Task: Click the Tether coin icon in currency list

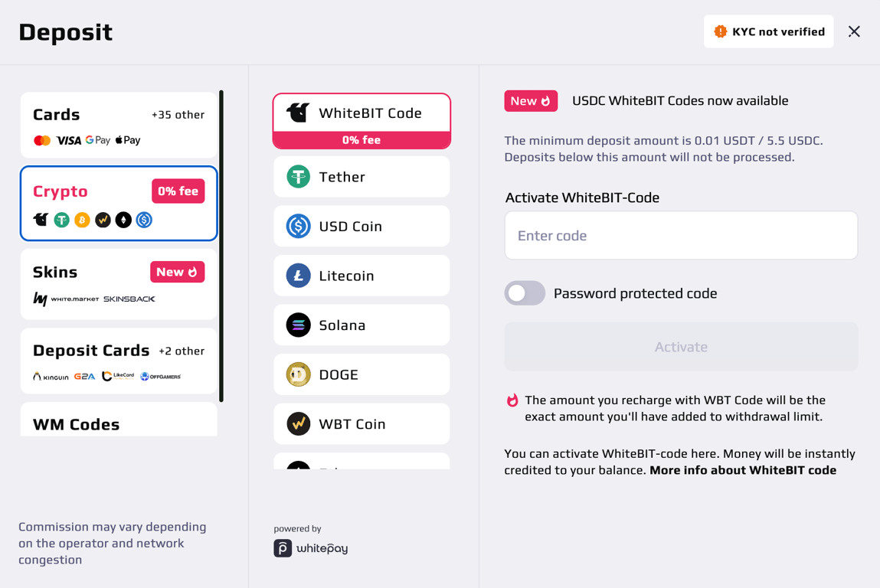Action: pos(298,177)
